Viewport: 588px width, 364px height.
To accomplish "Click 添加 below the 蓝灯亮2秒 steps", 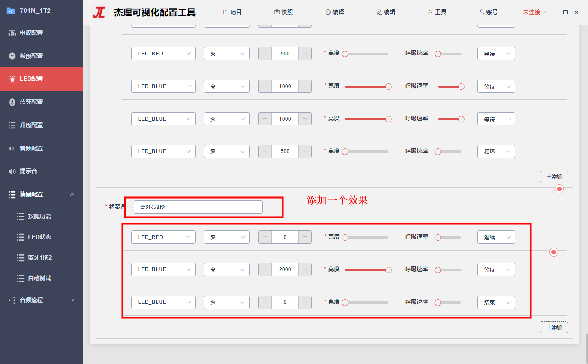I will click(x=554, y=327).
